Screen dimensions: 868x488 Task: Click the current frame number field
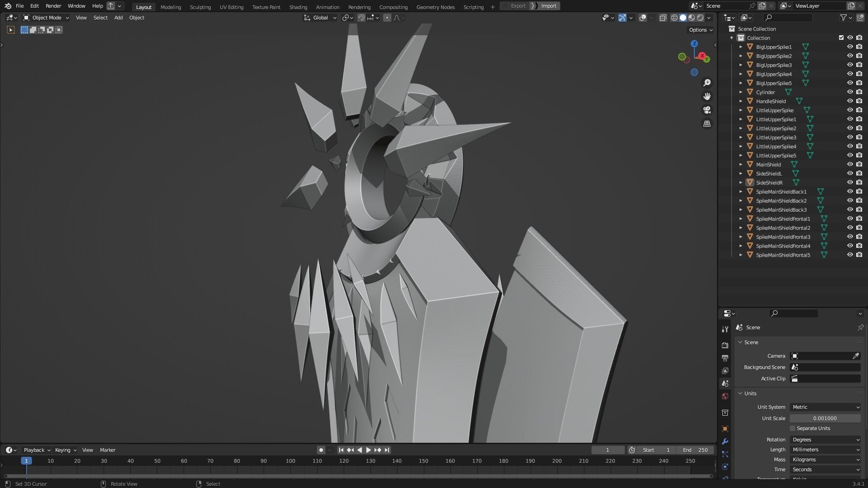pos(608,450)
